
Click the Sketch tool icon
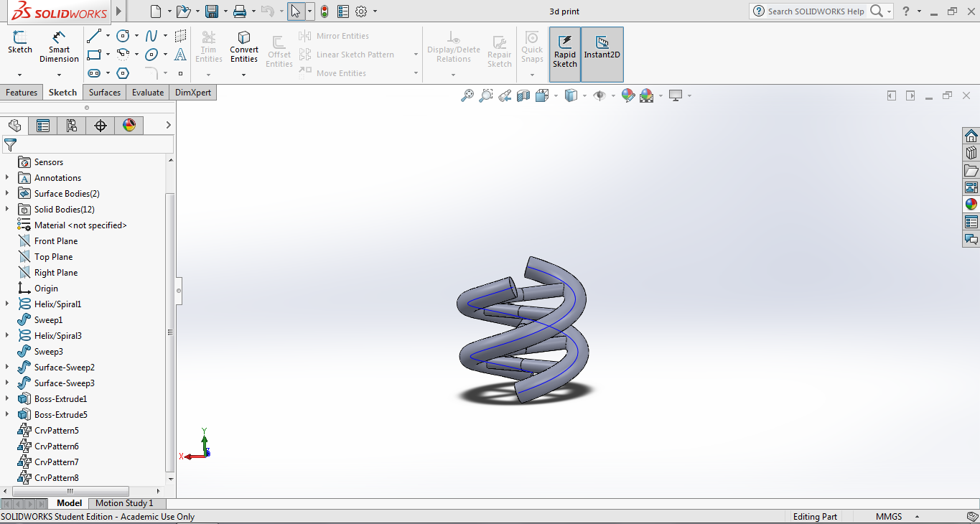point(20,37)
